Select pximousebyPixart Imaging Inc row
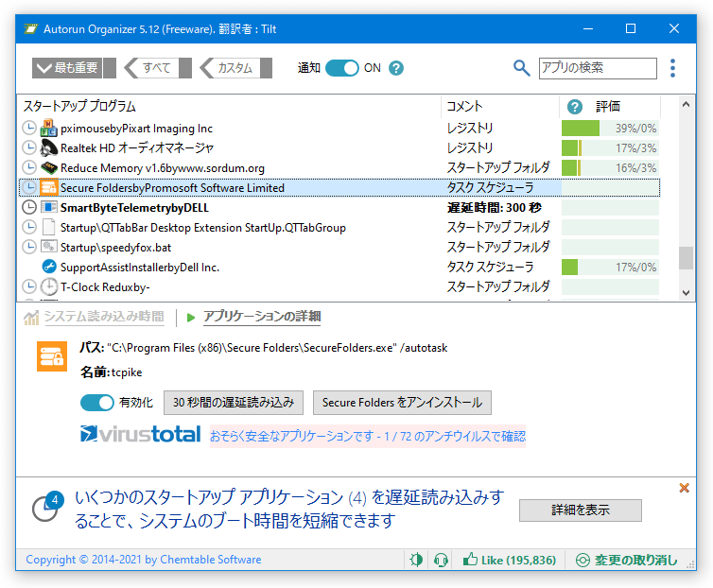713x588 pixels. pos(339,129)
